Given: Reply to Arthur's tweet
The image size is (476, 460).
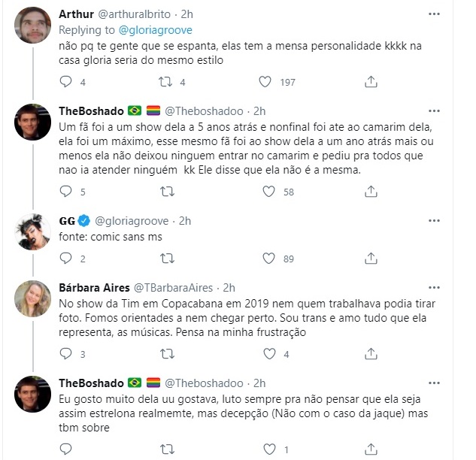Looking at the screenshot, I should (65, 81).
